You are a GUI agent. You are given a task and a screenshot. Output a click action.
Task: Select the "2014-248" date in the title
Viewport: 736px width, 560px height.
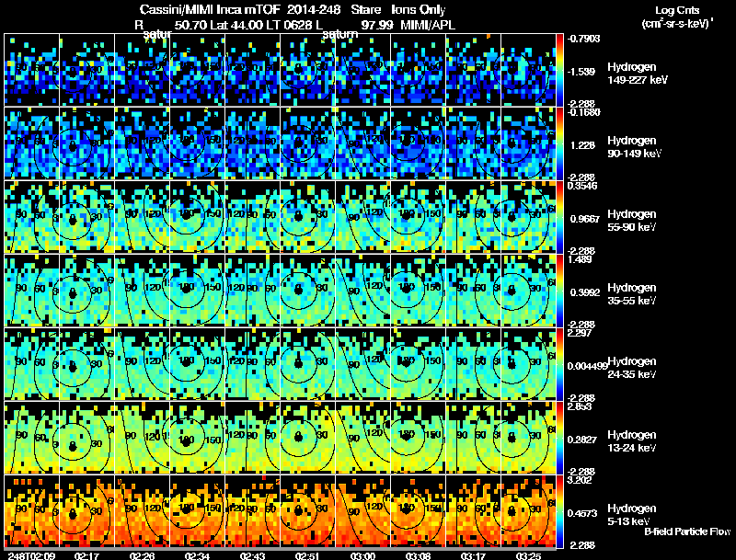(x=314, y=9)
